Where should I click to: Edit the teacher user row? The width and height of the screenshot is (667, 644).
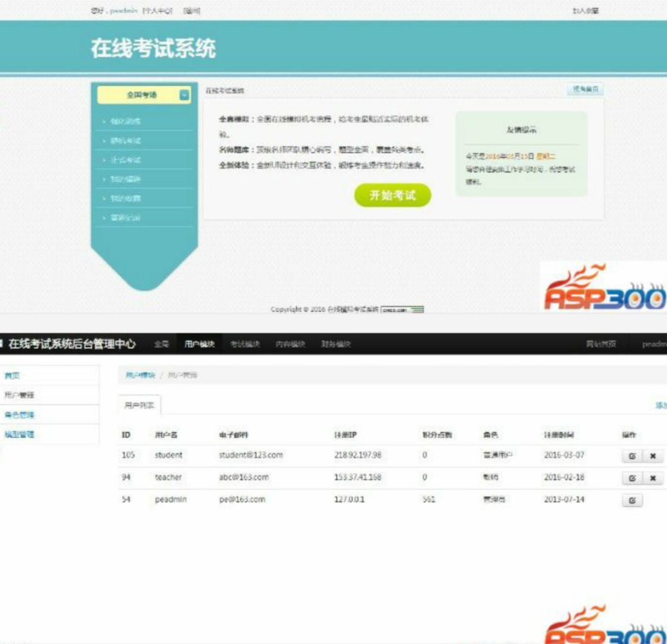[x=632, y=478]
